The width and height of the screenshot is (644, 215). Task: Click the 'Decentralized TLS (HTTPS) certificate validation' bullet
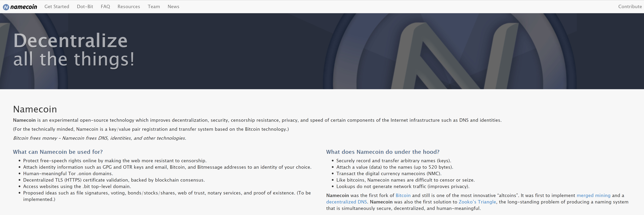[x=114, y=180]
